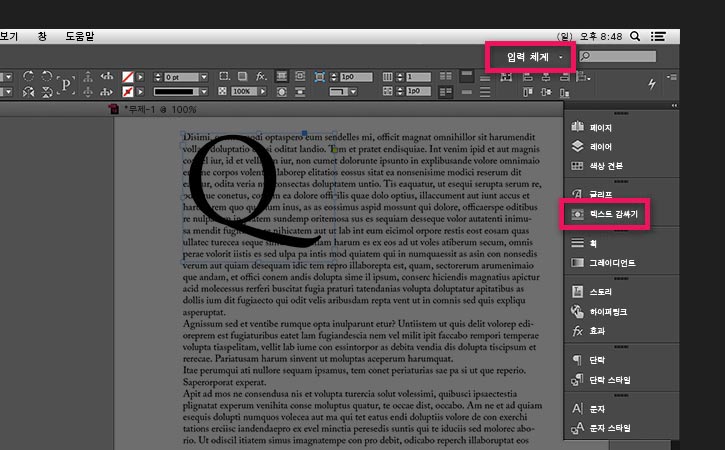Click the gutter field showing 1p0
Image resolution: width=725 pixels, height=450 pixels.
tap(418, 92)
